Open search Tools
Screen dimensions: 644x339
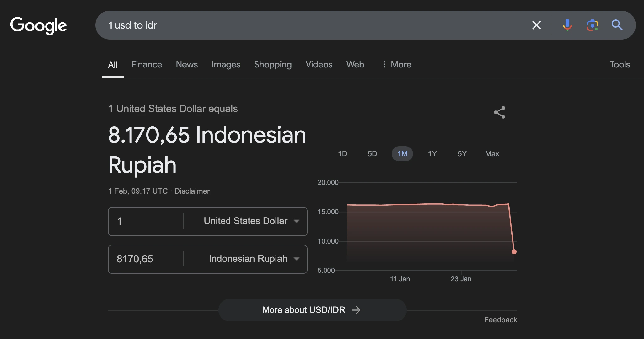pos(620,64)
